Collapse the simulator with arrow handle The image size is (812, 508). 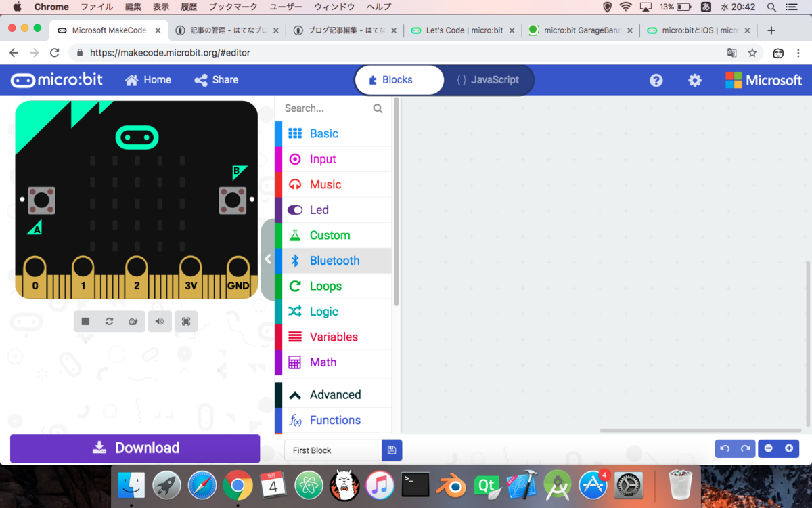click(x=268, y=259)
